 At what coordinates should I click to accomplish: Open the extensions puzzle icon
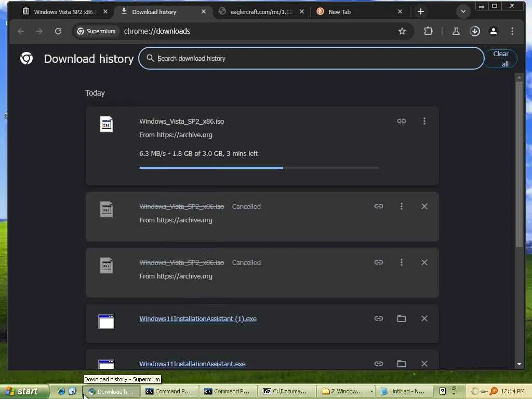pos(428,31)
